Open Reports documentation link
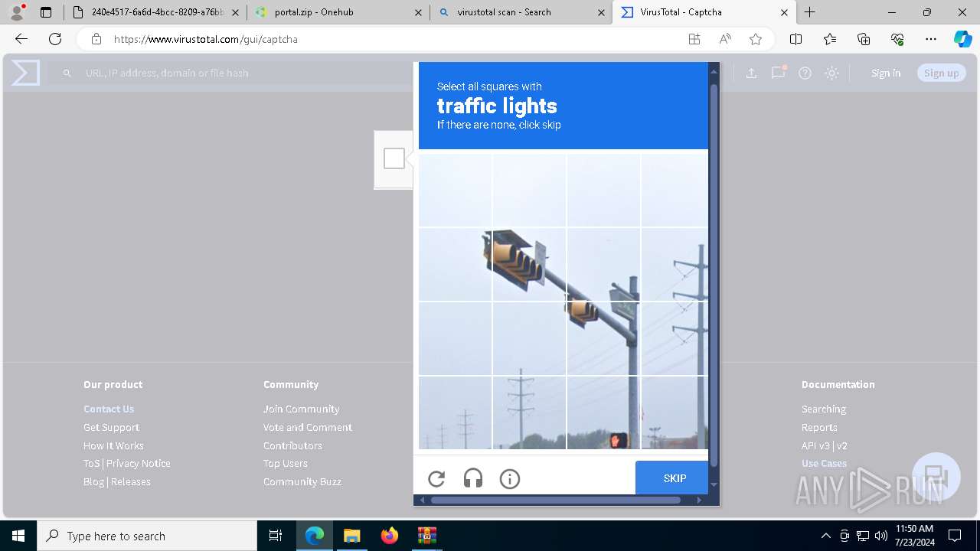 [x=819, y=427]
